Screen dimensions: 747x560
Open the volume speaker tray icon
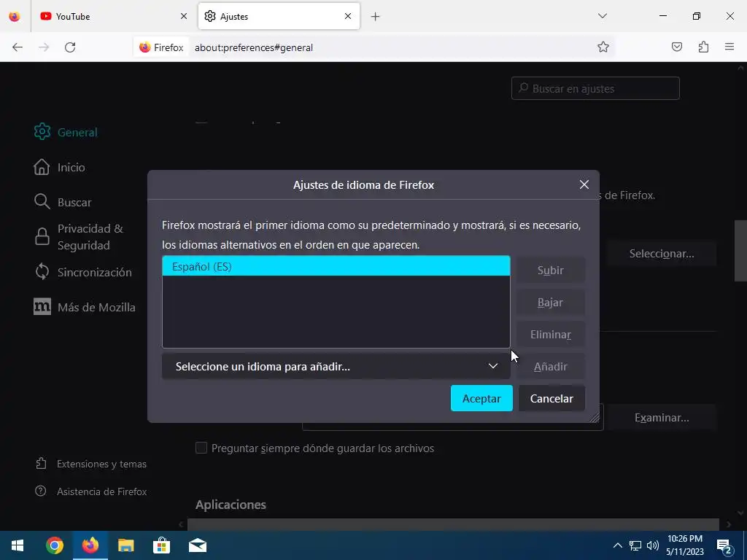653,545
